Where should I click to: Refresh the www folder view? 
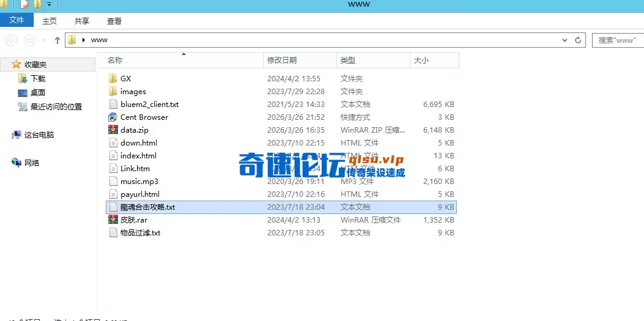tap(578, 40)
